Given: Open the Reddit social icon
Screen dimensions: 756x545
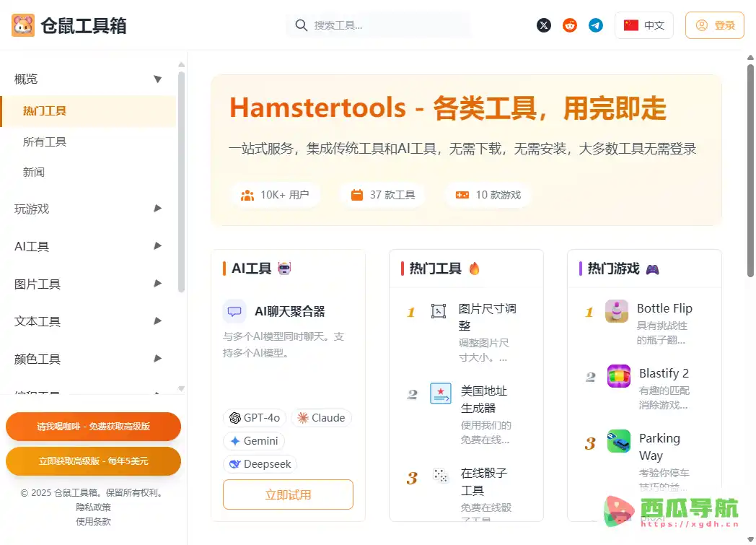Looking at the screenshot, I should [x=570, y=25].
